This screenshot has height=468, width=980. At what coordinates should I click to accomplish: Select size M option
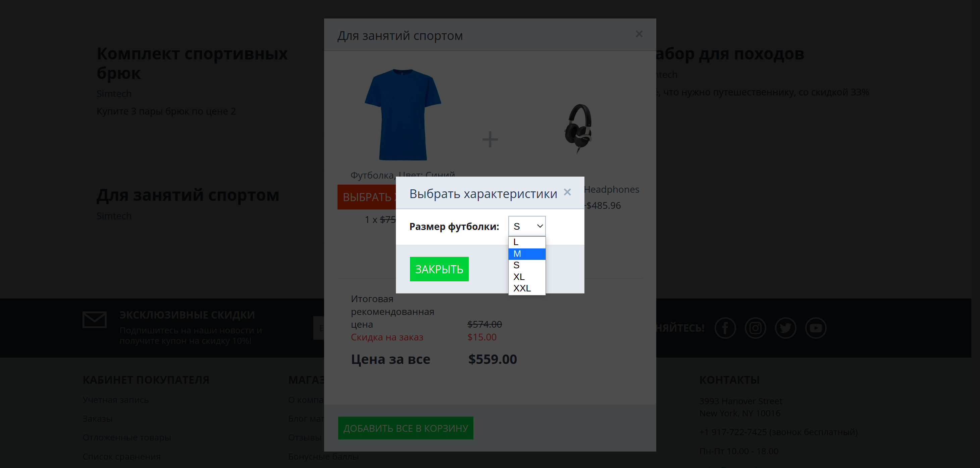pyautogui.click(x=526, y=254)
